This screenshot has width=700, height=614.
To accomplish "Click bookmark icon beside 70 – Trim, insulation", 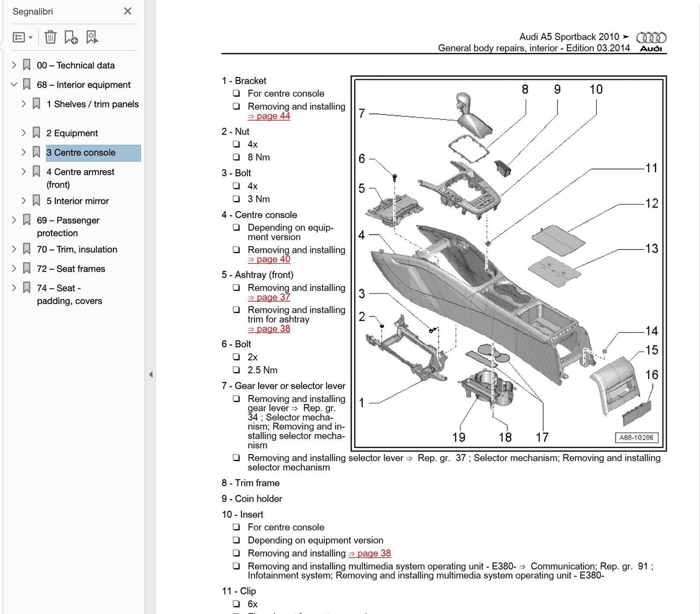I will (27, 249).
